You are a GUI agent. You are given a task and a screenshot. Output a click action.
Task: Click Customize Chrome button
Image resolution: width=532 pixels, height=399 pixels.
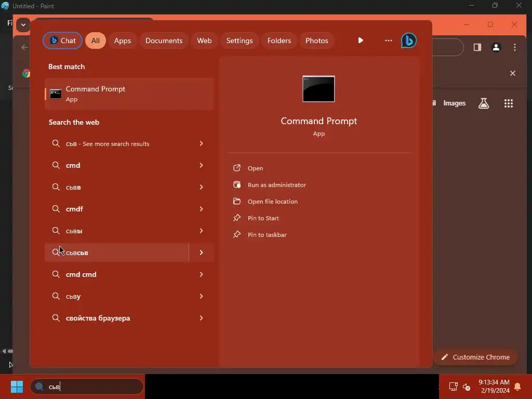click(x=476, y=357)
